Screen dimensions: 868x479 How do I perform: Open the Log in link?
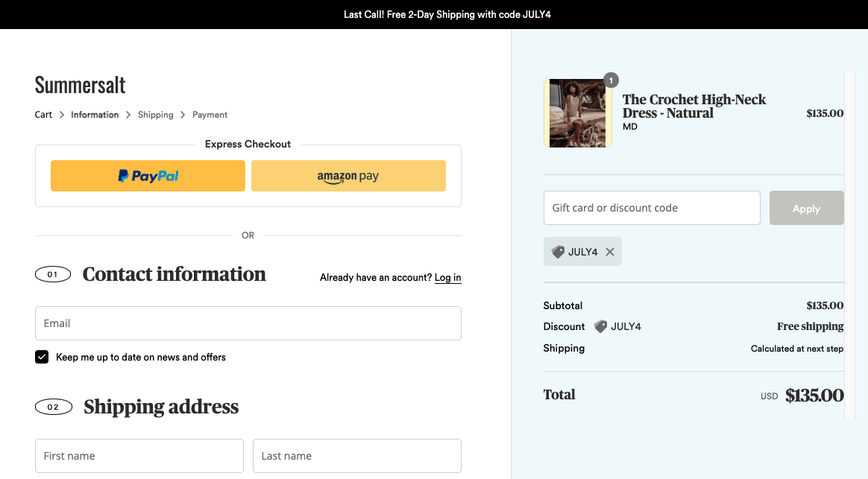[447, 278]
